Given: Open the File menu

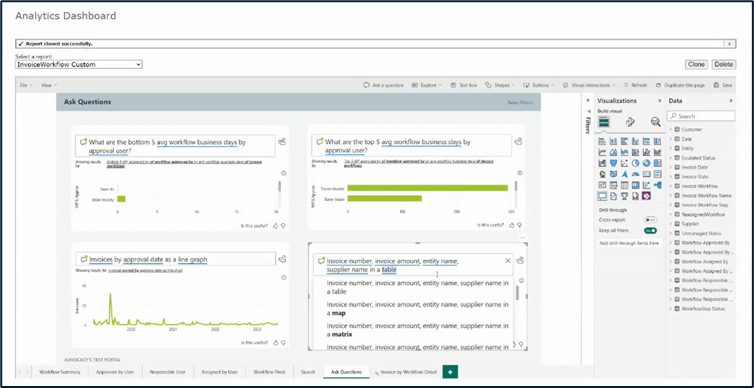Looking at the screenshot, I should pyautogui.click(x=26, y=85).
